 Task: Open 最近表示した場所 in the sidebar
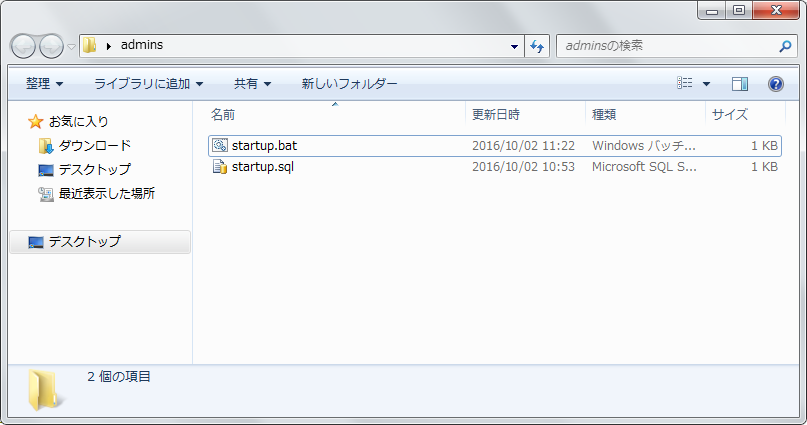point(106,194)
